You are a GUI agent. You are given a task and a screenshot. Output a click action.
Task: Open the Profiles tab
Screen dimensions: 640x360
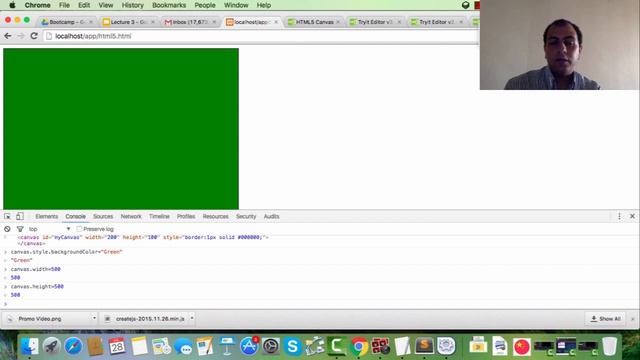pyautogui.click(x=186, y=216)
